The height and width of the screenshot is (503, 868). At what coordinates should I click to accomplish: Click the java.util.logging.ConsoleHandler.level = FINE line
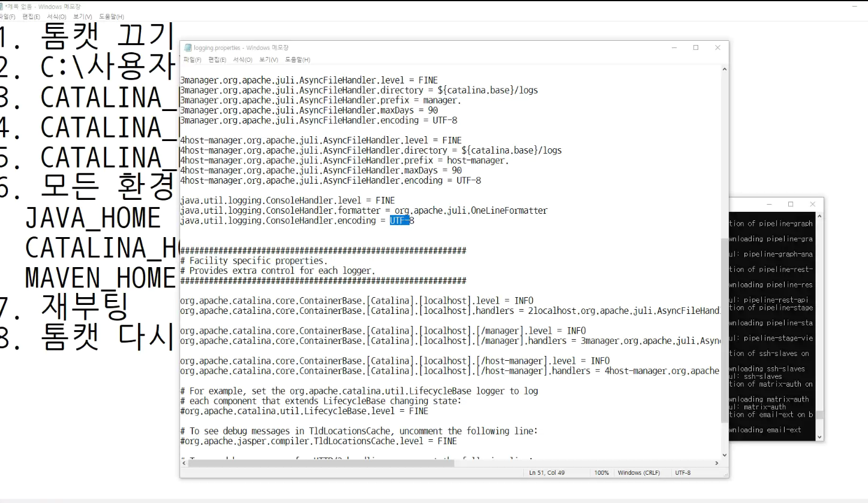(x=287, y=200)
